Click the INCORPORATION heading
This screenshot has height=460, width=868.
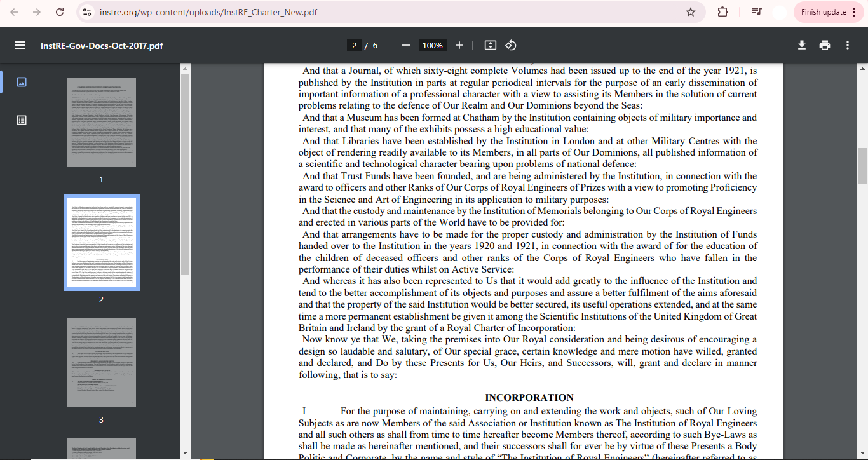pyautogui.click(x=529, y=398)
